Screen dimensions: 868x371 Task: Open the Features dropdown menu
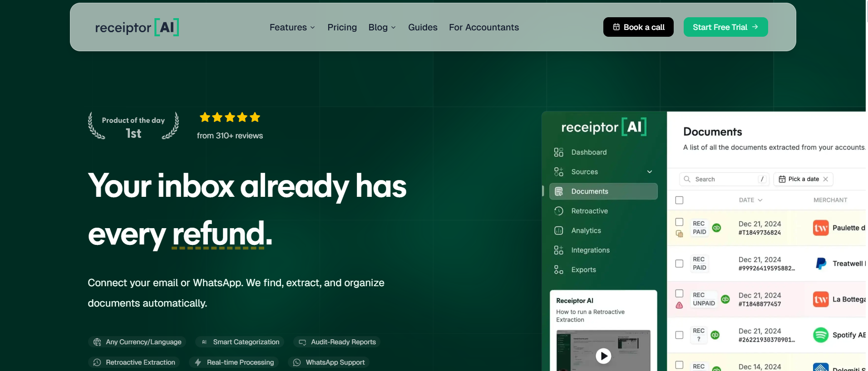[x=292, y=27]
